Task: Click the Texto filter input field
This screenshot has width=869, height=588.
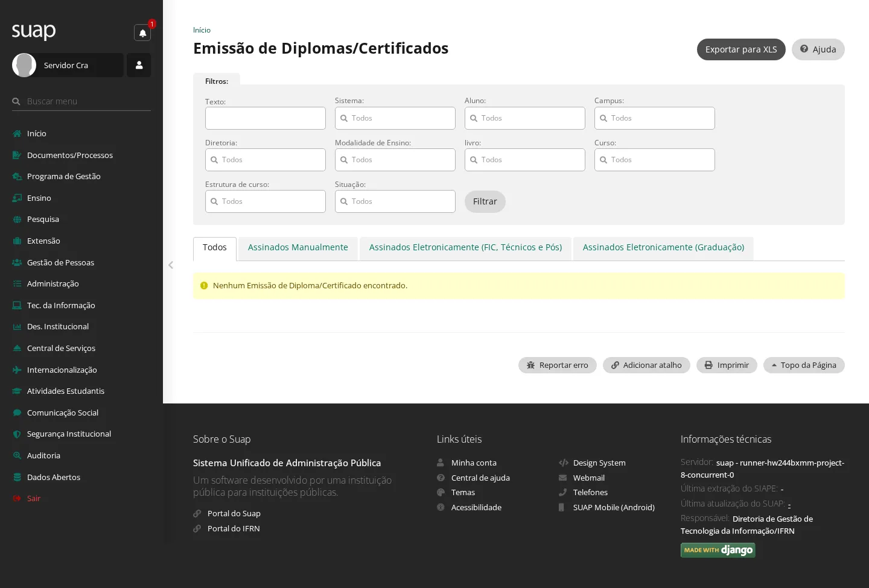Action: [266, 118]
